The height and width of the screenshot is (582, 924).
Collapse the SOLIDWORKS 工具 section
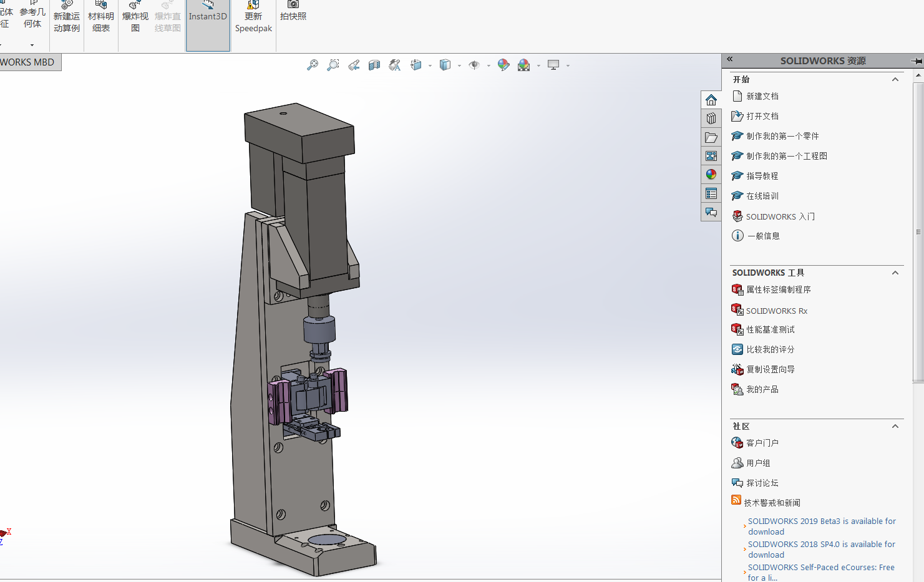click(x=895, y=273)
